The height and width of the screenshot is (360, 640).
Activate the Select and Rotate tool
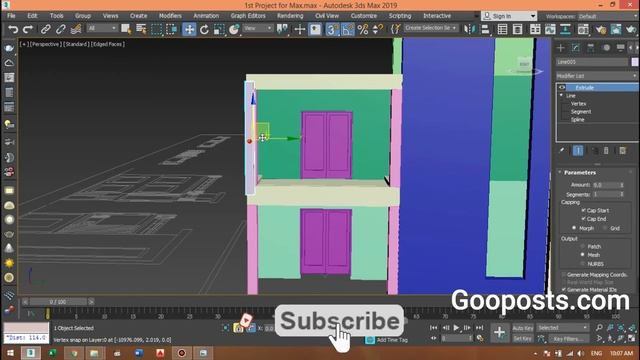coord(204,29)
